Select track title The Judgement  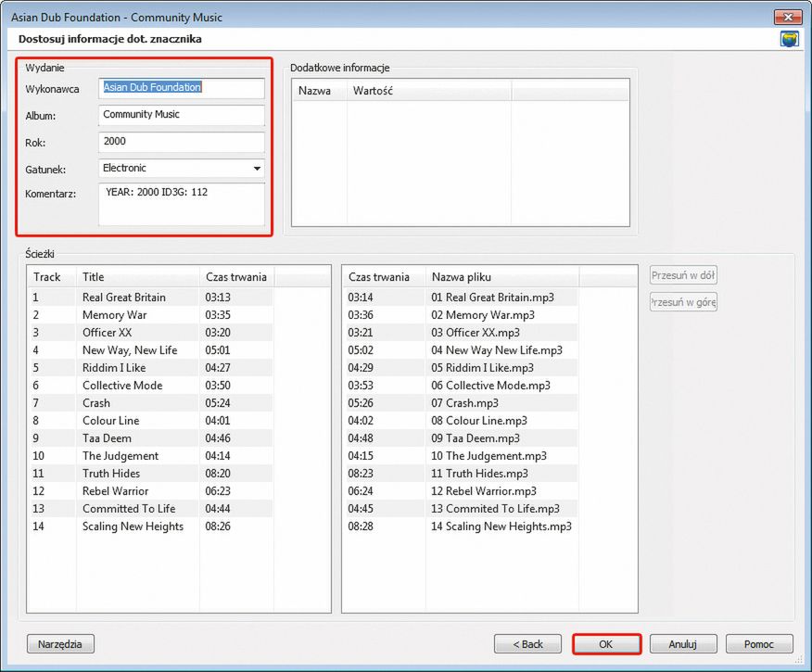tap(121, 456)
